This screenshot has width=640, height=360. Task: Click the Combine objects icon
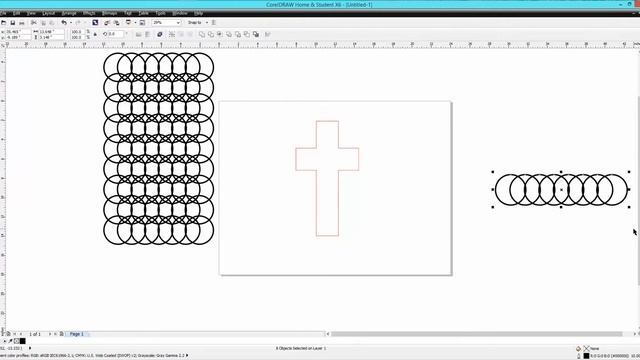(x=160, y=34)
